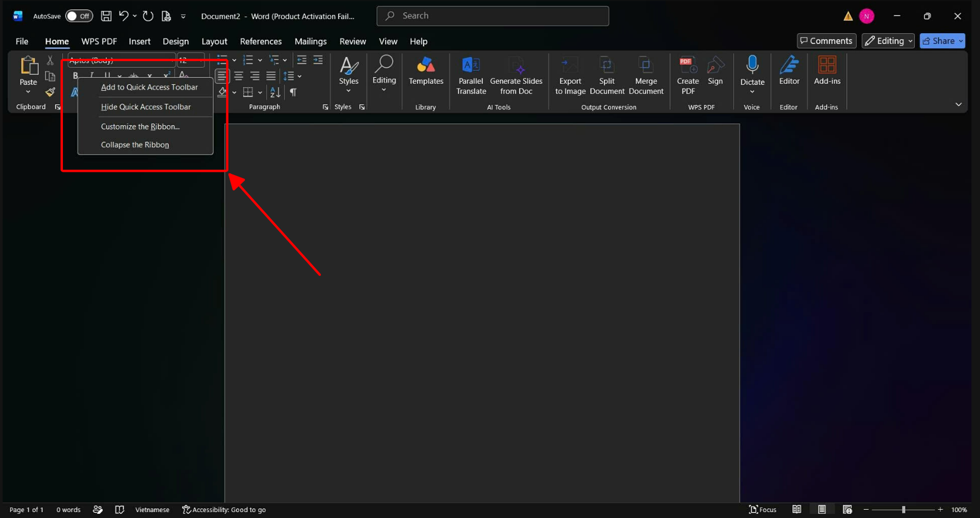Click the Parallel Translate icon
The height and width of the screenshot is (518, 980).
[471, 75]
